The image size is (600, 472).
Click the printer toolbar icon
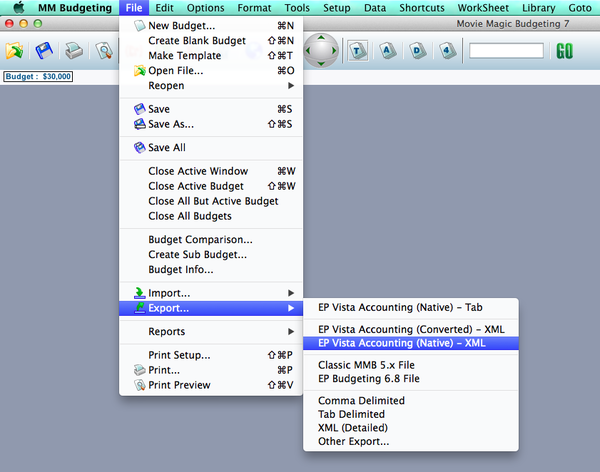coord(74,51)
